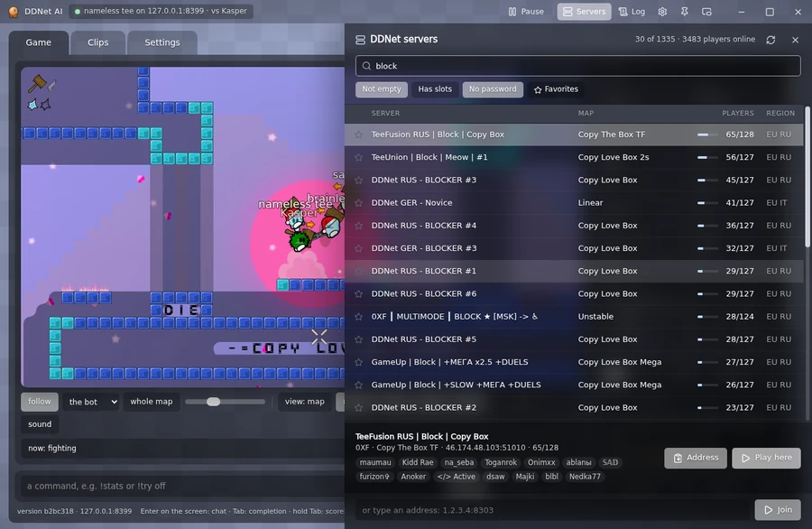Click the Join button
Image resolution: width=812 pixels, height=529 pixels.
click(778, 510)
